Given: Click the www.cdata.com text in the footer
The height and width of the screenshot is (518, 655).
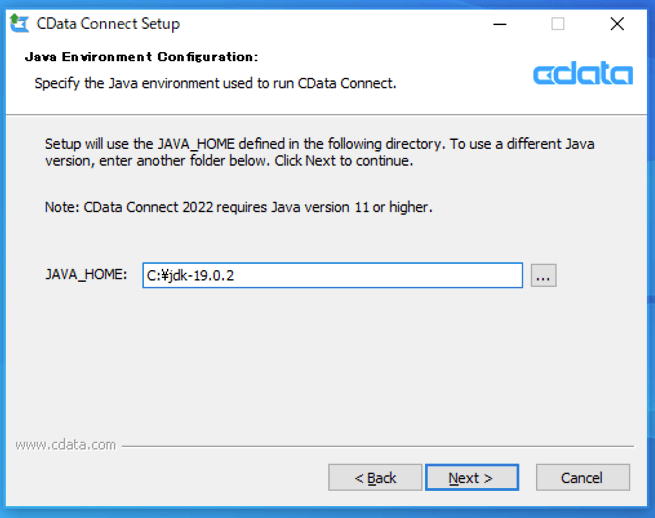Looking at the screenshot, I should (x=66, y=445).
